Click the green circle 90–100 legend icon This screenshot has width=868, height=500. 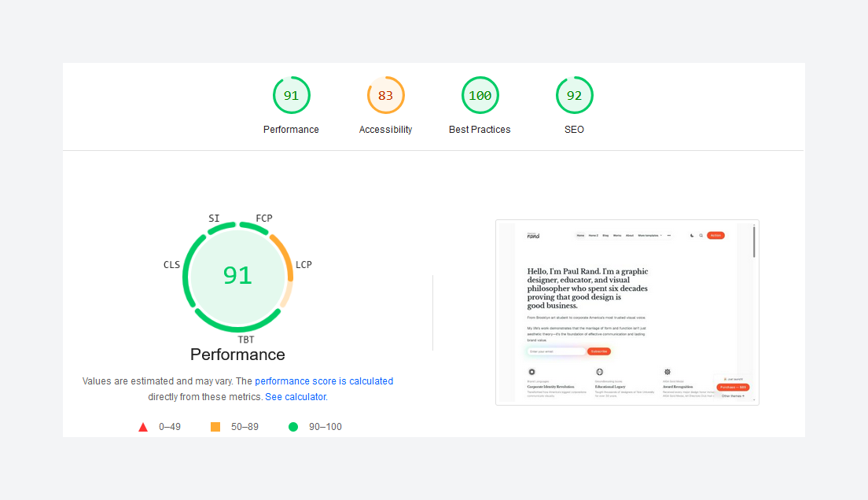[x=293, y=427]
